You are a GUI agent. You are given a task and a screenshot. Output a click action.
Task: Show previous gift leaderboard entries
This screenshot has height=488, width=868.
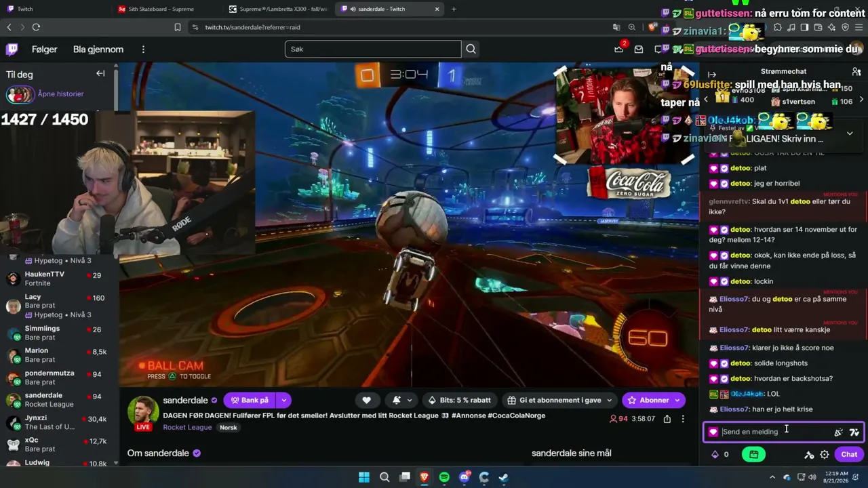click(x=706, y=100)
